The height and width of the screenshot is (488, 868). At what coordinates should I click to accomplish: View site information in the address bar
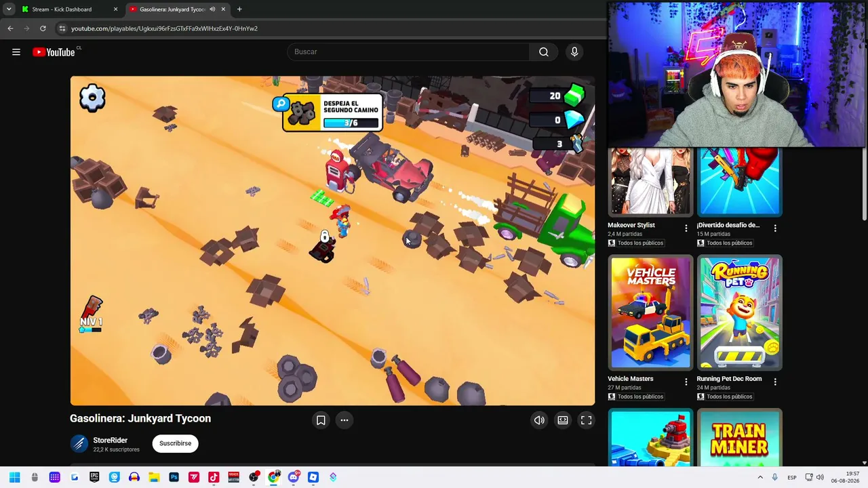[62, 28]
